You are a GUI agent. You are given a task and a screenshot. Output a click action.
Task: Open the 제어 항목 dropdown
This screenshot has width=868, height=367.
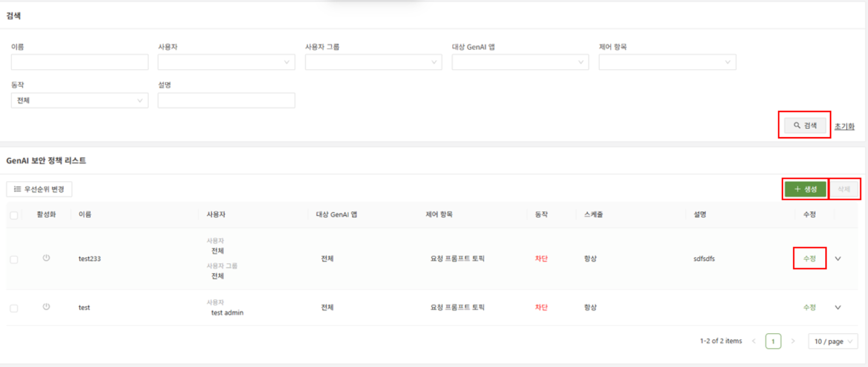[x=666, y=62]
